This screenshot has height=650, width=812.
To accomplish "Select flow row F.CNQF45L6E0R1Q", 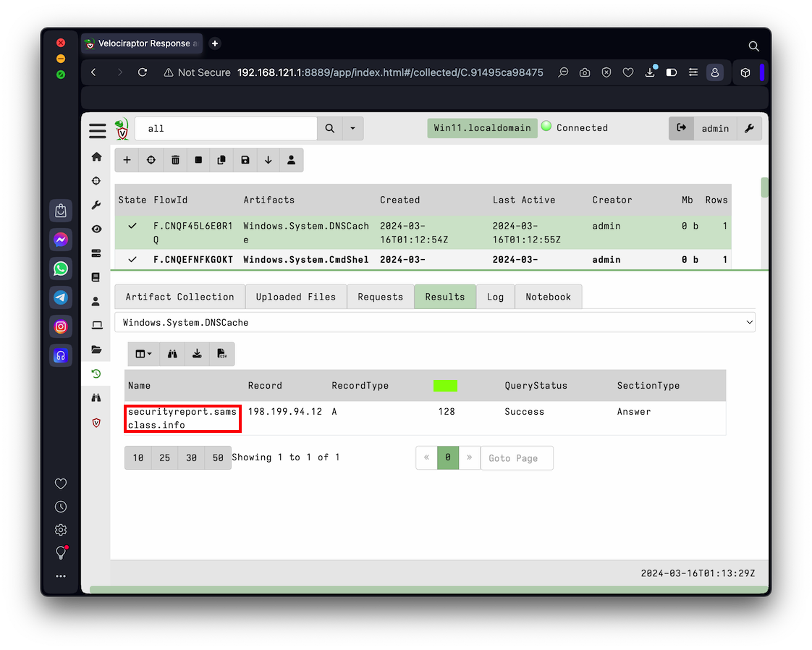I will click(423, 232).
